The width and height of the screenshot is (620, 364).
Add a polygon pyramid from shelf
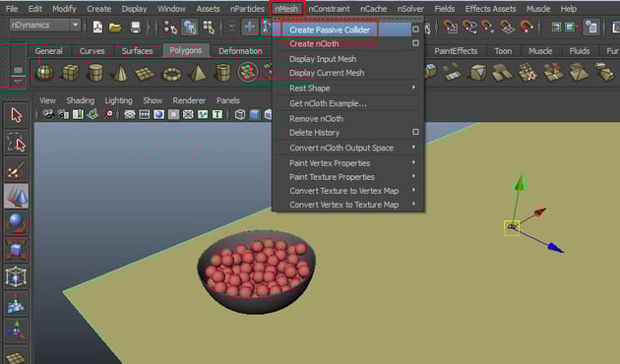tap(198, 73)
